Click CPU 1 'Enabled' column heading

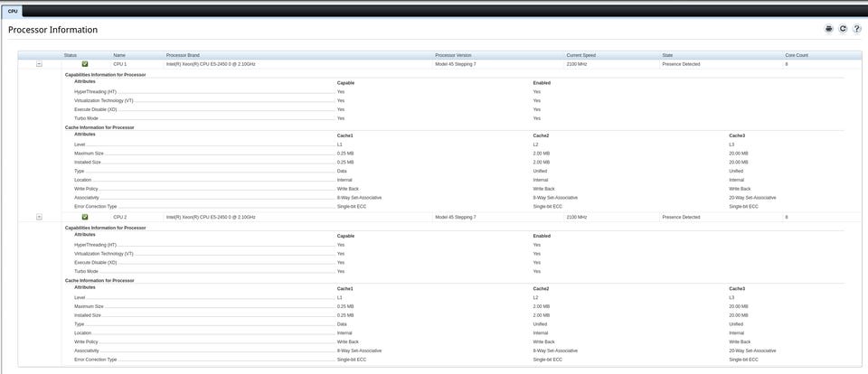[x=542, y=83]
